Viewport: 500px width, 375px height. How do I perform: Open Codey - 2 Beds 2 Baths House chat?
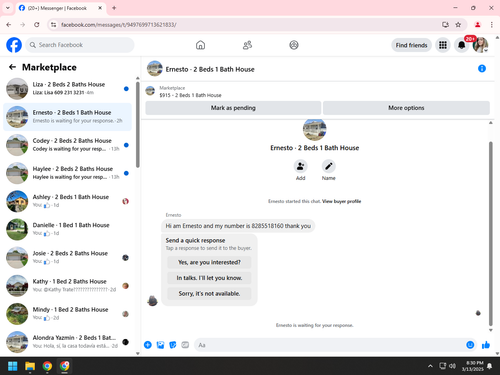pos(67,145)
